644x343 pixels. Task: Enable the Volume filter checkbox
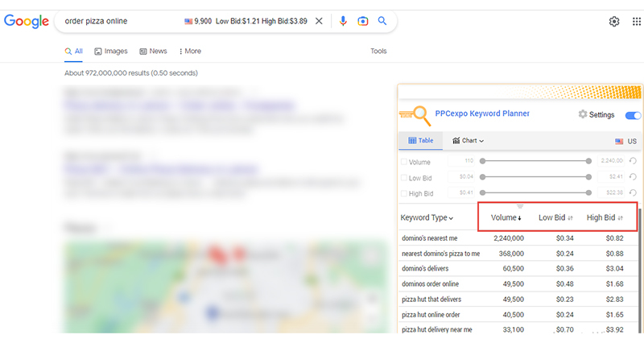pos(404,162)
